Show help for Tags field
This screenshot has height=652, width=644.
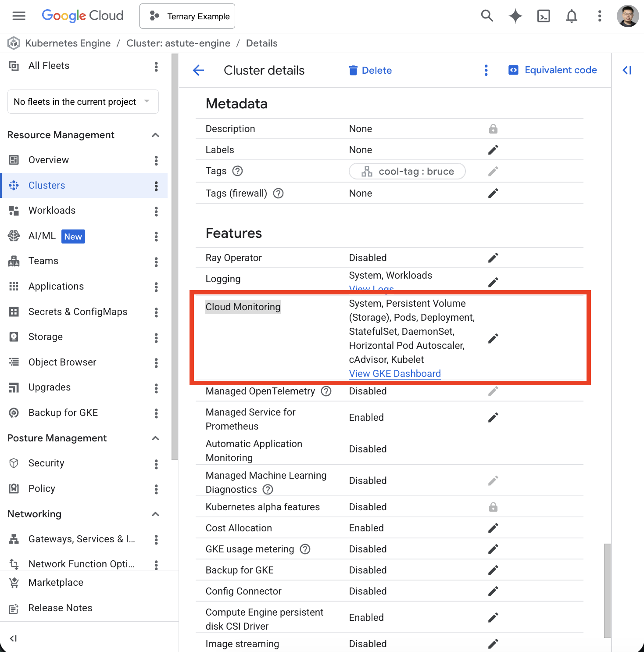click(237, 171)
